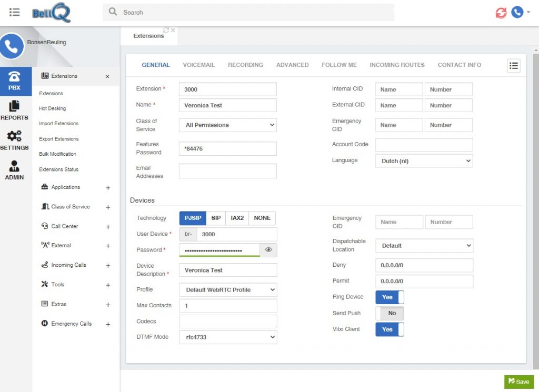Open Bulk Modification link
Image resolution: width=539 pixels, height=392 pixels.
57,154
